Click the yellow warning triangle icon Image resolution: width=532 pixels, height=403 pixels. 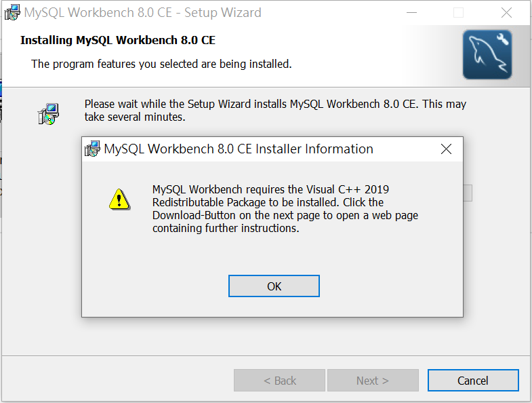click(119, 199)
